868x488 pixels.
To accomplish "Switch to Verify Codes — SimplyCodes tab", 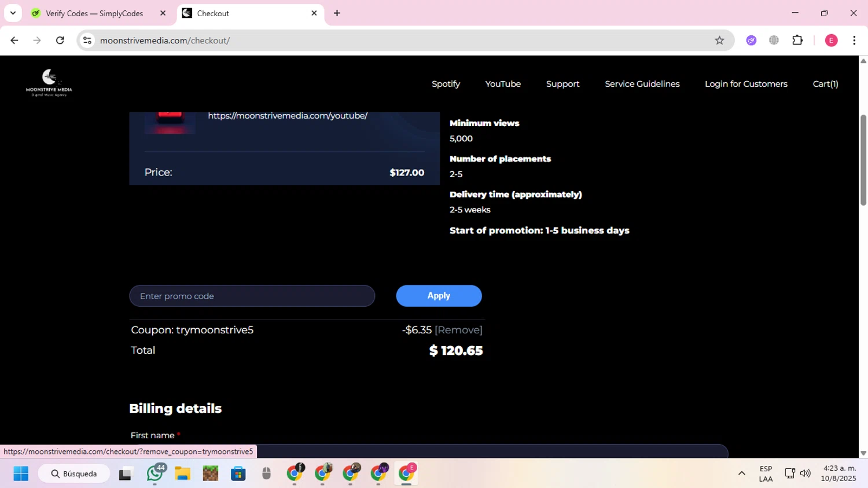I will coord(94,13).
